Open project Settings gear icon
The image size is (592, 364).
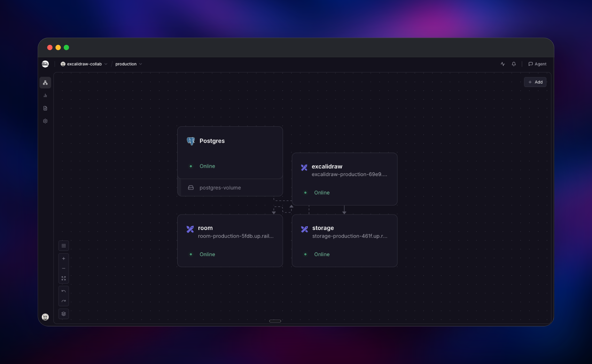[45, 121]
